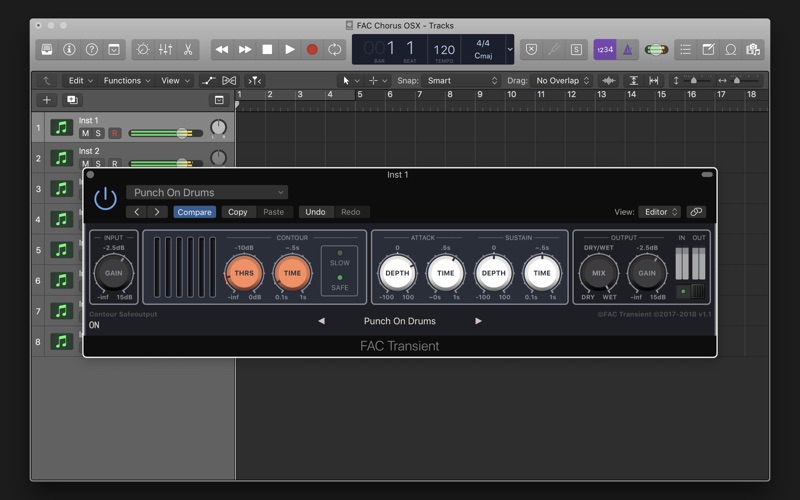This screenshot has height=500, width=800.
Task: Open the Editors scissors icon
Action: click(x=188, y=49)
